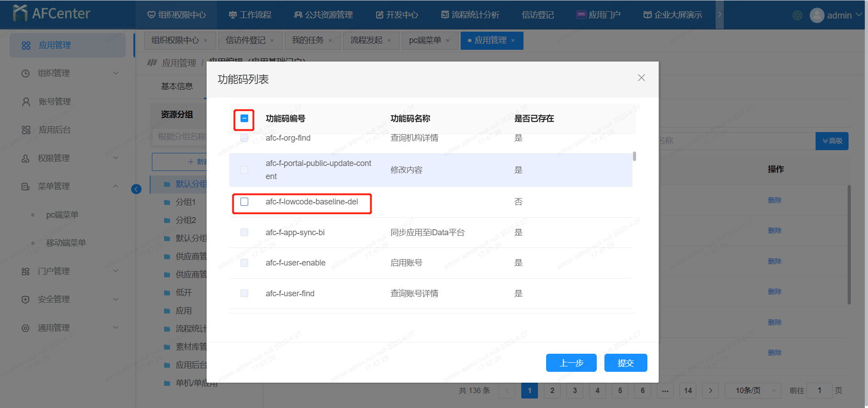This screenshot has height=408, width=868.
Task: Click the 上一步 button
Action: tap(571, 363)
